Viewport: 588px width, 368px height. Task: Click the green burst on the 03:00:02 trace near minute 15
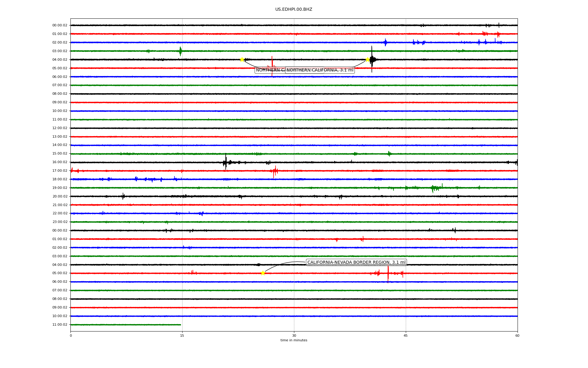click(x=180, y=51)
